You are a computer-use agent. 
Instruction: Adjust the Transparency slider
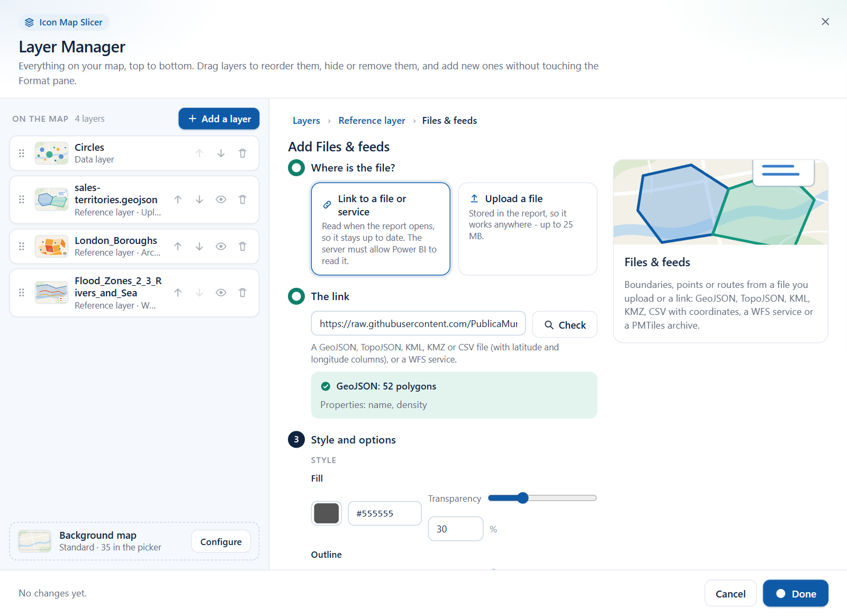[542, 498]
